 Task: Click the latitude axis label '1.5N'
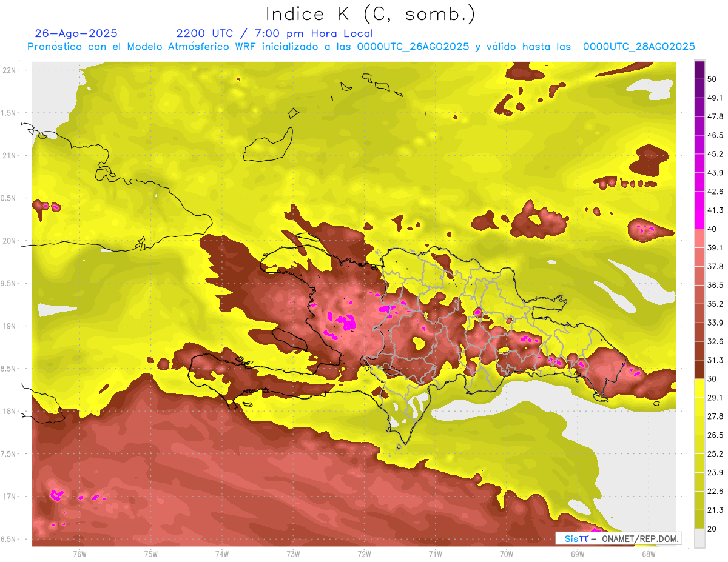9,113
